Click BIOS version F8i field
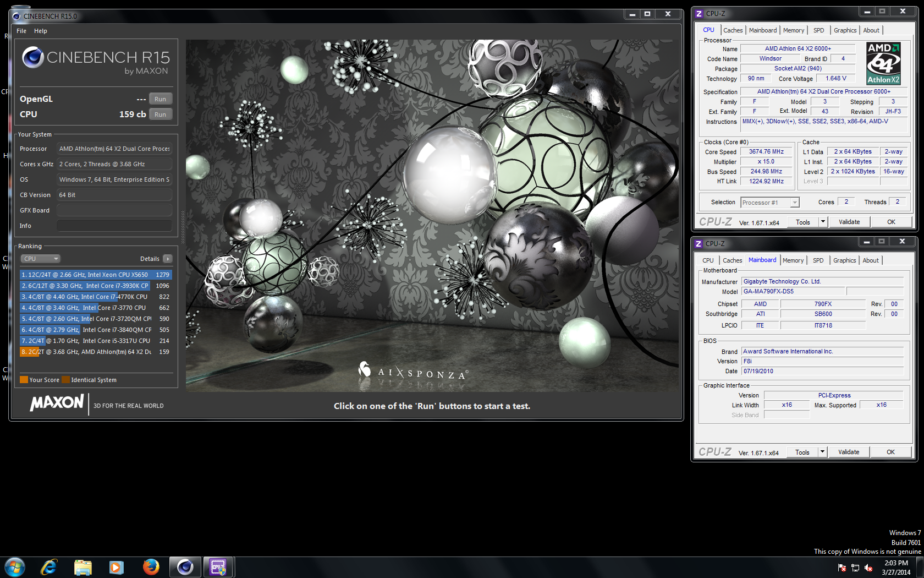Viewport: 924px width, 578px height. 822,362
